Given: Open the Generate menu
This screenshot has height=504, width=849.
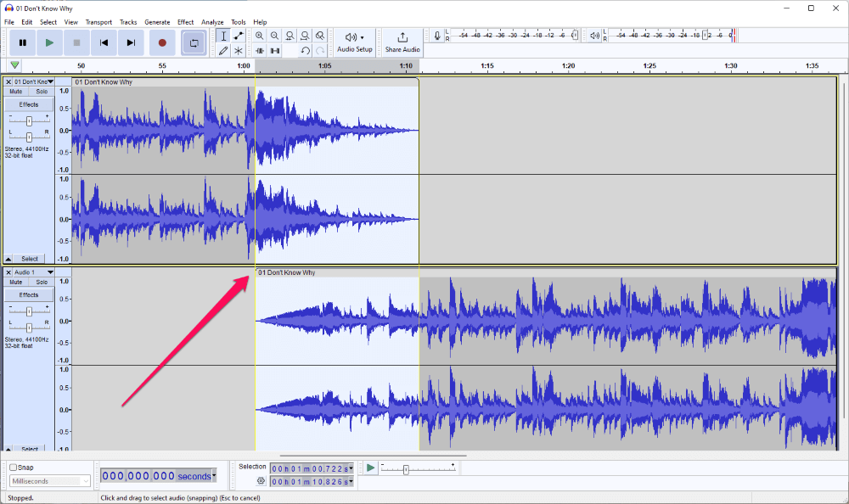Looking at the screenshot, I should pyautogui.click(x=157, y=22).
